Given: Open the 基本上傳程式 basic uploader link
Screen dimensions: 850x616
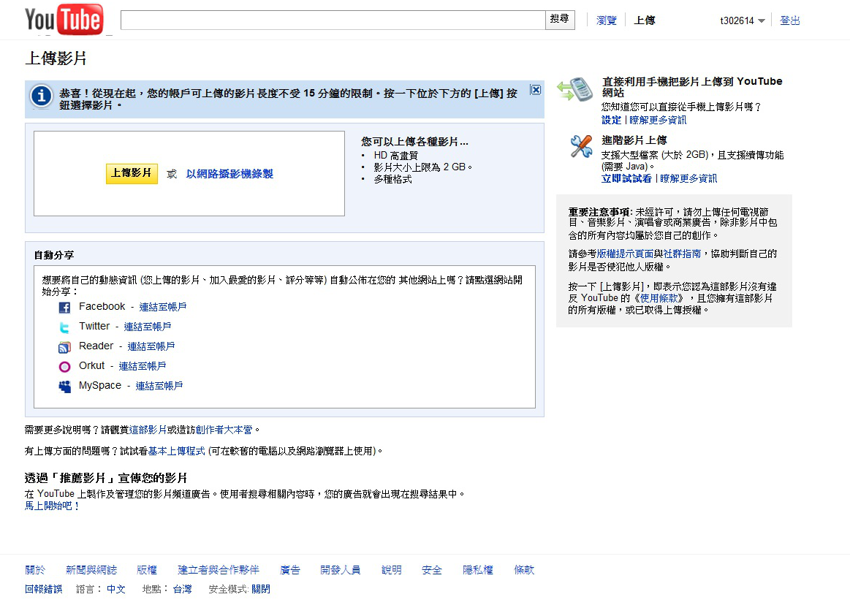Looking at the screenshot, I should click(x=177, y=452).
